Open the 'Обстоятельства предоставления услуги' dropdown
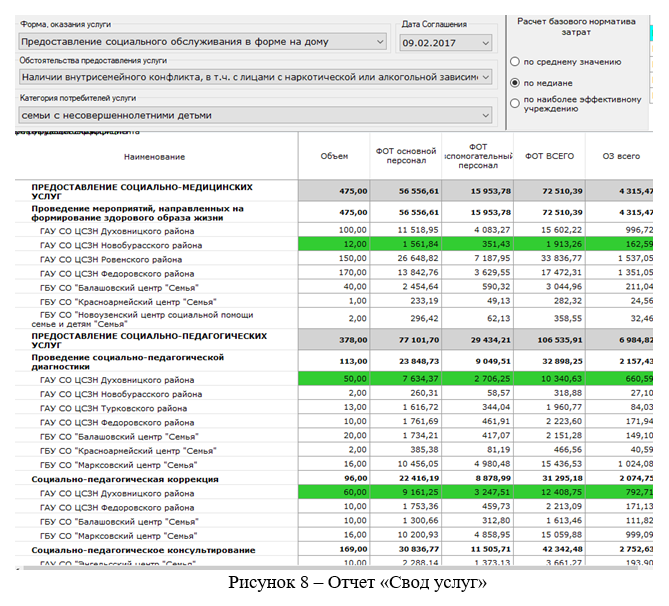This screenshot has width=669, height=606. pyautogui.click(x=485, y=77)
